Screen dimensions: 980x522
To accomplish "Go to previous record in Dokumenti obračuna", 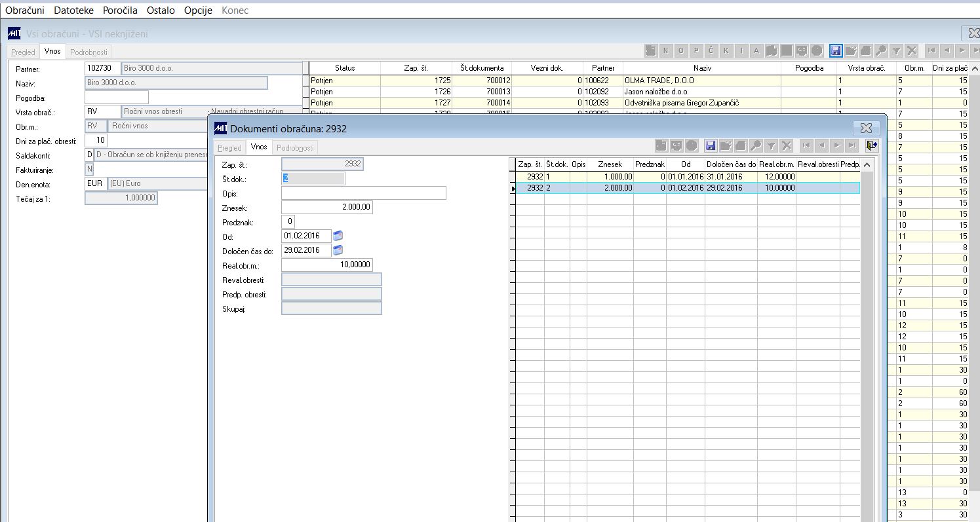I will tap(821, 145).
